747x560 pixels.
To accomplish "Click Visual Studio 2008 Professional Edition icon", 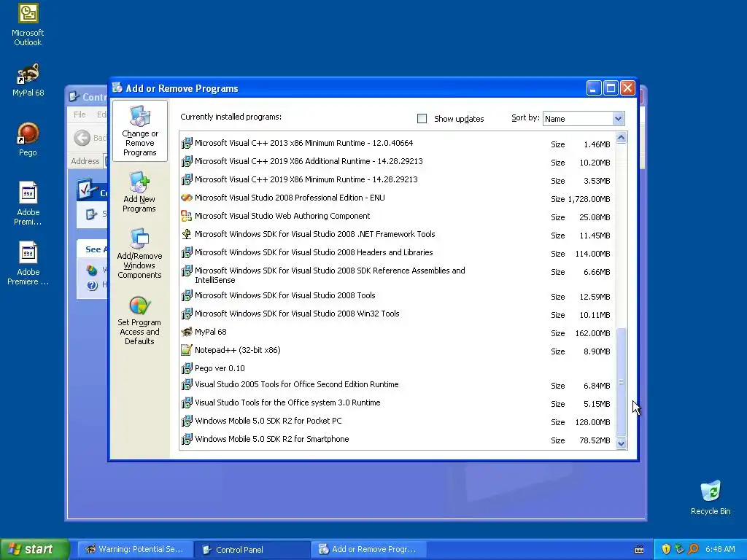I will [187, 198].
